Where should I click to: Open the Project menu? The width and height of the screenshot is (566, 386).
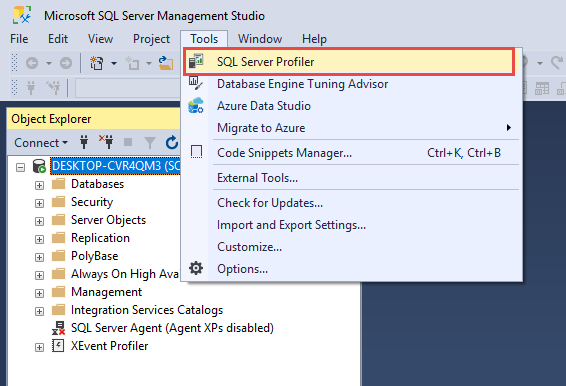point(151,39)
